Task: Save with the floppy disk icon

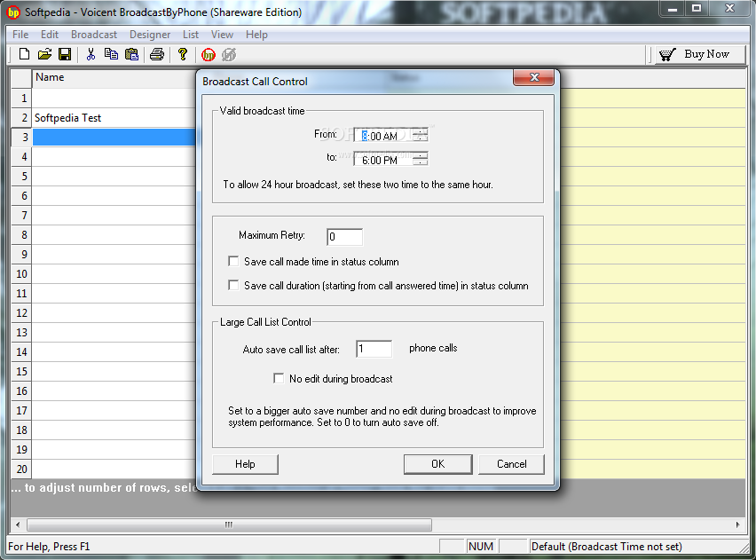Action: click(65, 54)
